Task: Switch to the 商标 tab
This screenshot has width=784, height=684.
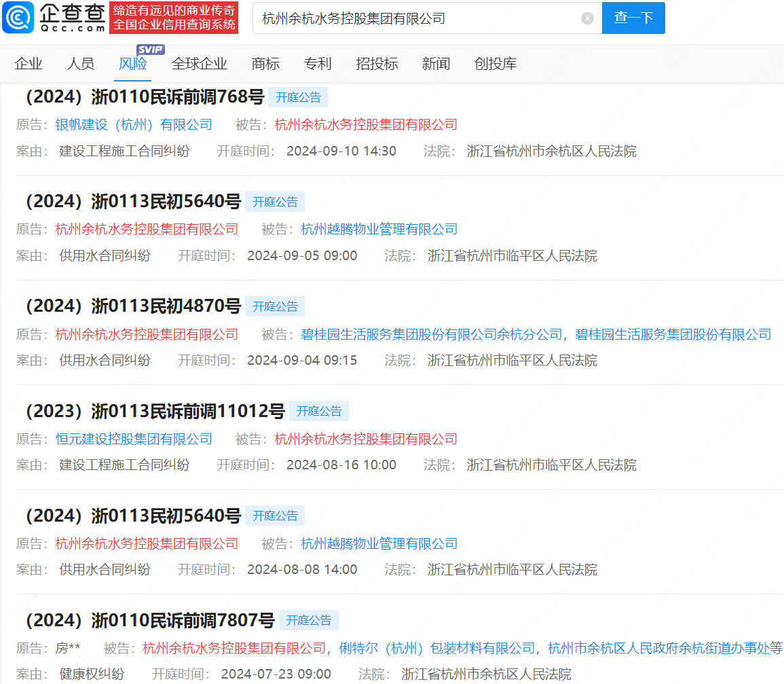Action: 265,63
